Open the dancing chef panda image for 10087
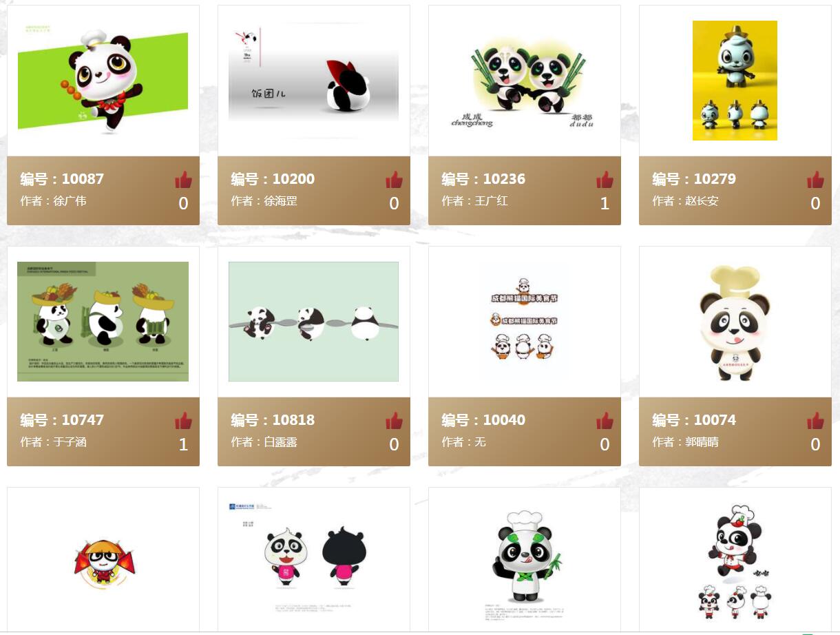 click(x=103, y=81)
